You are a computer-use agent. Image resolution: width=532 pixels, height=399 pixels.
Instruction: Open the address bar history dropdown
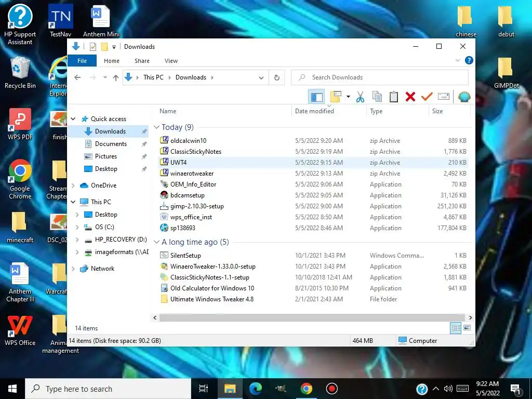[x=261, y=78]
